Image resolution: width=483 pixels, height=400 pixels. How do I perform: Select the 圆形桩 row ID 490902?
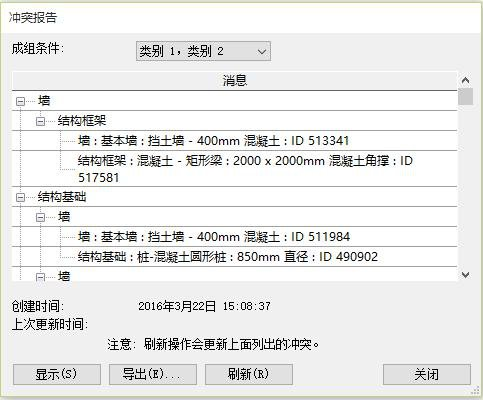(x=235, y=257)
